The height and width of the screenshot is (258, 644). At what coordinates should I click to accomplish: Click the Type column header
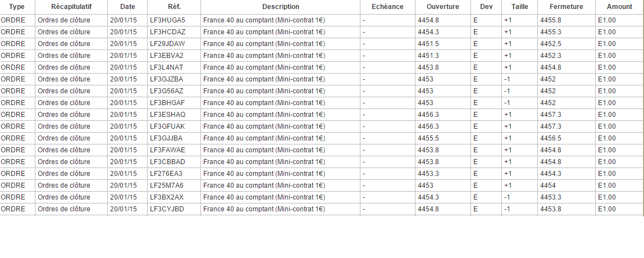click(x=17, y=7)
